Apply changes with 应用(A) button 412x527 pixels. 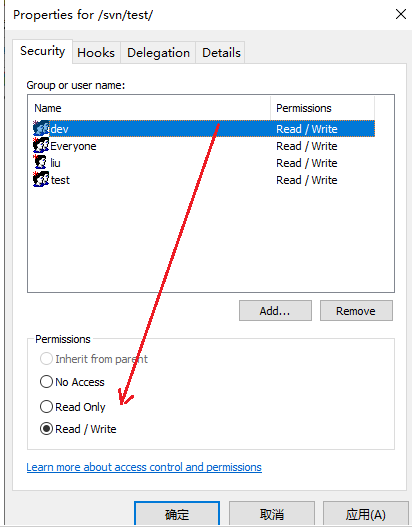point(366,514)
